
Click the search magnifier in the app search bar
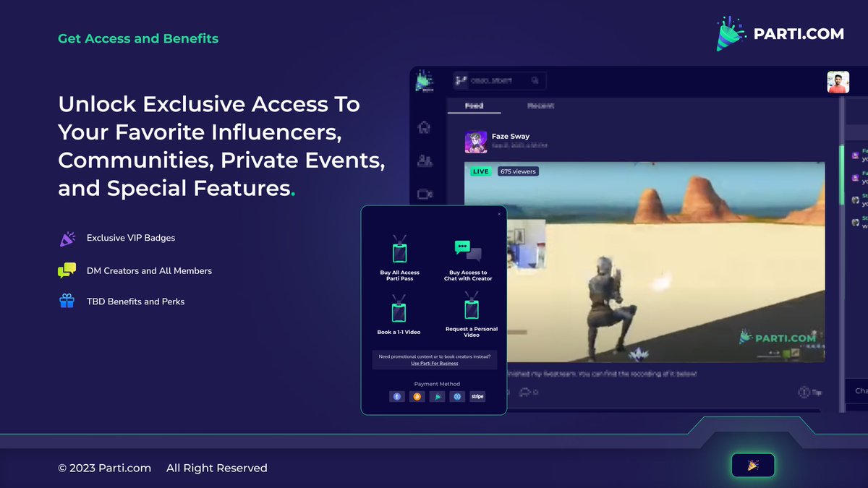[535, 81]
